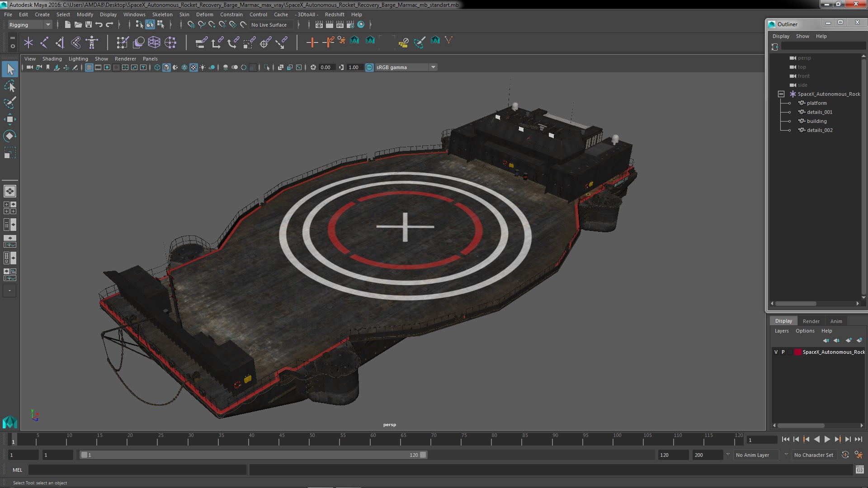Toggle smooth shade all cube button

click(166, 67)
